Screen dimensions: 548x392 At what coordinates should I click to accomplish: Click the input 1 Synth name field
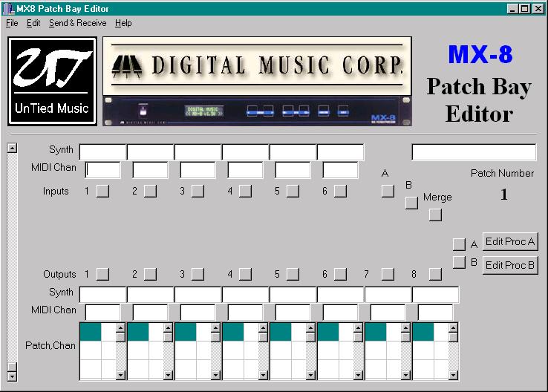pos(102,152)
